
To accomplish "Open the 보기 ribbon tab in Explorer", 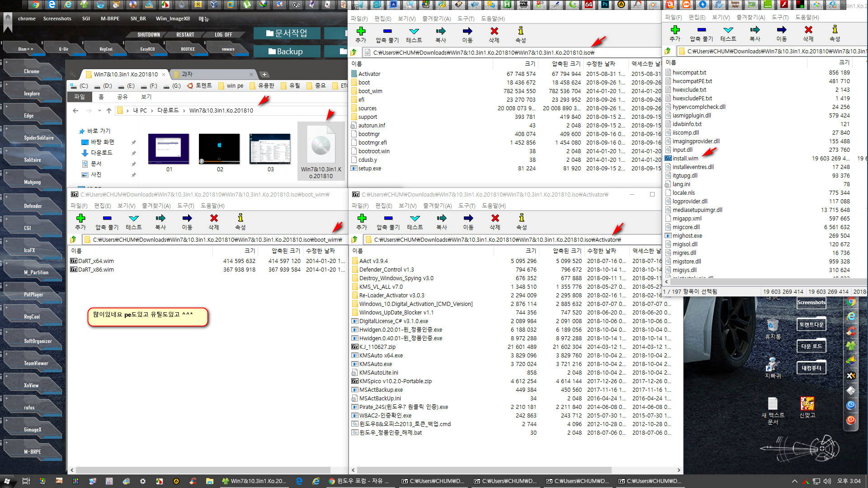I will coord(146,97).
